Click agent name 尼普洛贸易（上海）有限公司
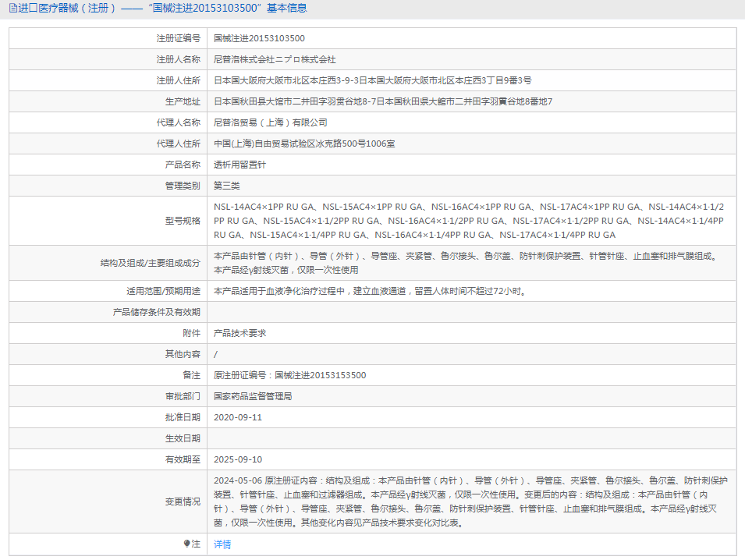This screenshot has width=745, height=560. coord(271,122)
